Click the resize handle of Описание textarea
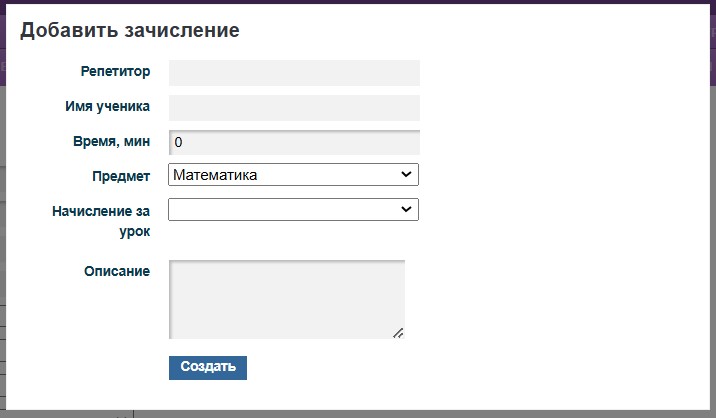 point(399,333)
